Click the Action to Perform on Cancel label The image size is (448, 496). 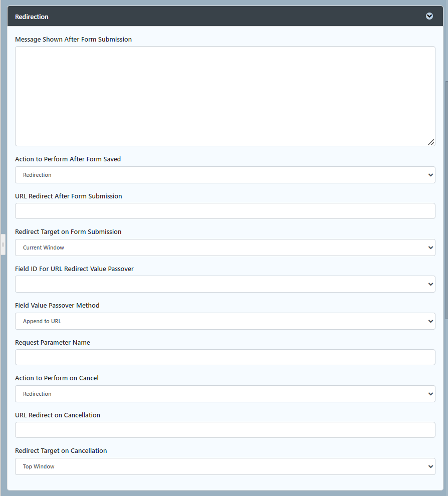(57, 378)
